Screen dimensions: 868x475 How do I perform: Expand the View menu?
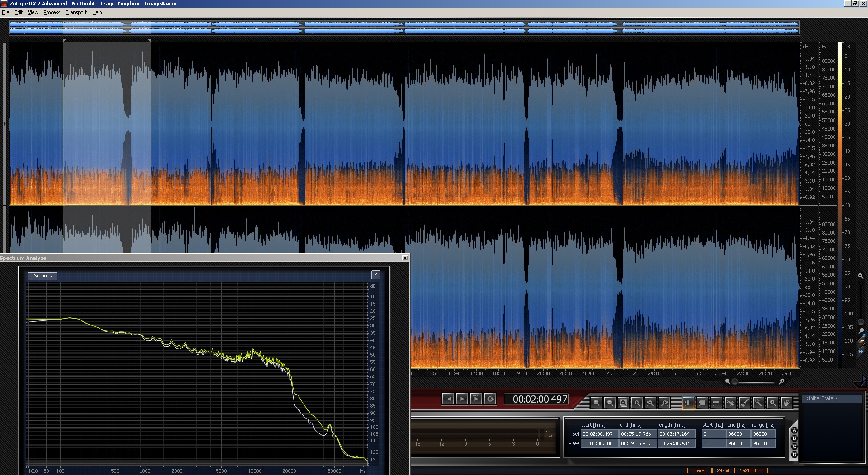click(33, 12)
